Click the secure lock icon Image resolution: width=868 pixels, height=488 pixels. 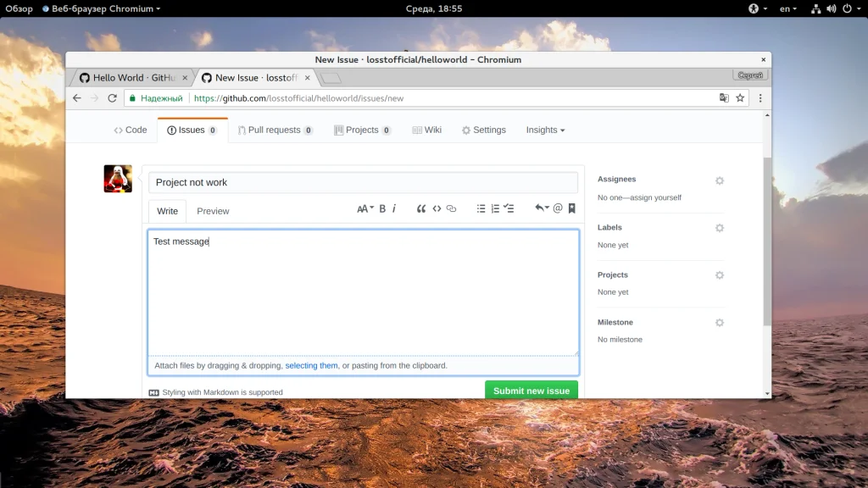132,98
